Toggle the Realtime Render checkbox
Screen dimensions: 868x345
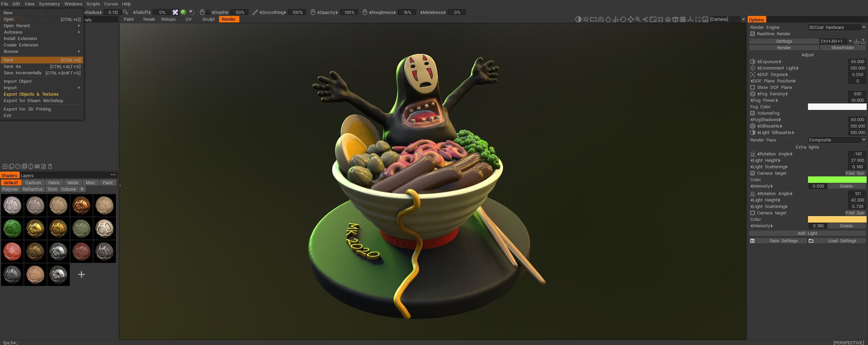753,34
